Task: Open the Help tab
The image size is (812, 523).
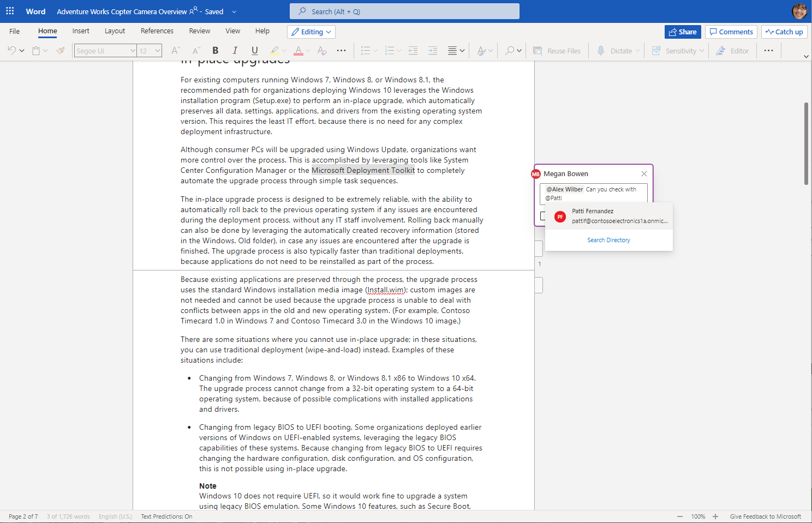Action: pyautogui.click(x=262, y=31)
